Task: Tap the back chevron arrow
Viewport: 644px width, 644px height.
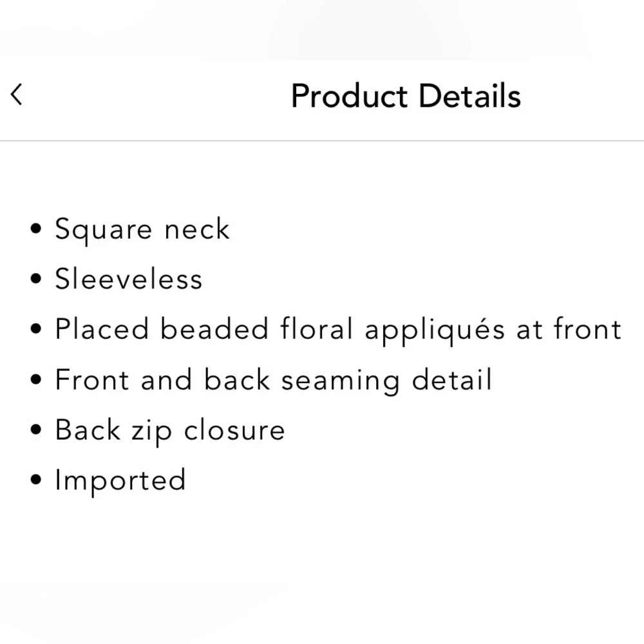Action: (17, 95)
